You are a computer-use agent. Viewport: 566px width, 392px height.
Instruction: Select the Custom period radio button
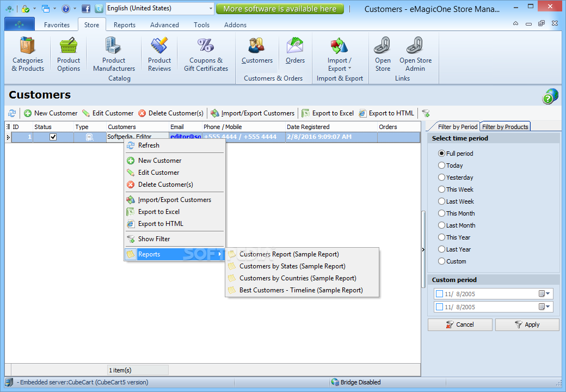coord(441,261)
